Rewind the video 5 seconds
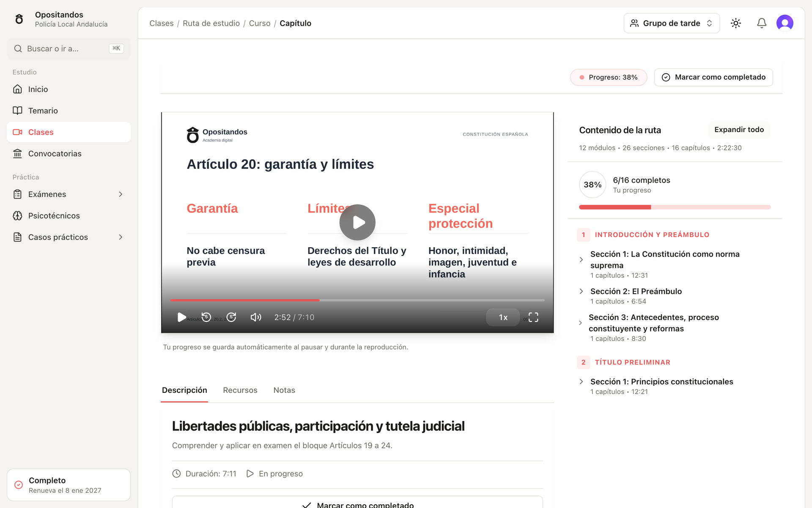The image size is (812, 508). (x=206, y=317)
